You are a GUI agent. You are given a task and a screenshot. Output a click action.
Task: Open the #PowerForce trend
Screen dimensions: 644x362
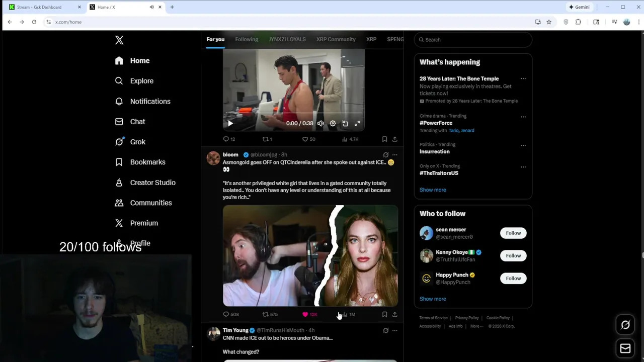[436, 123]
